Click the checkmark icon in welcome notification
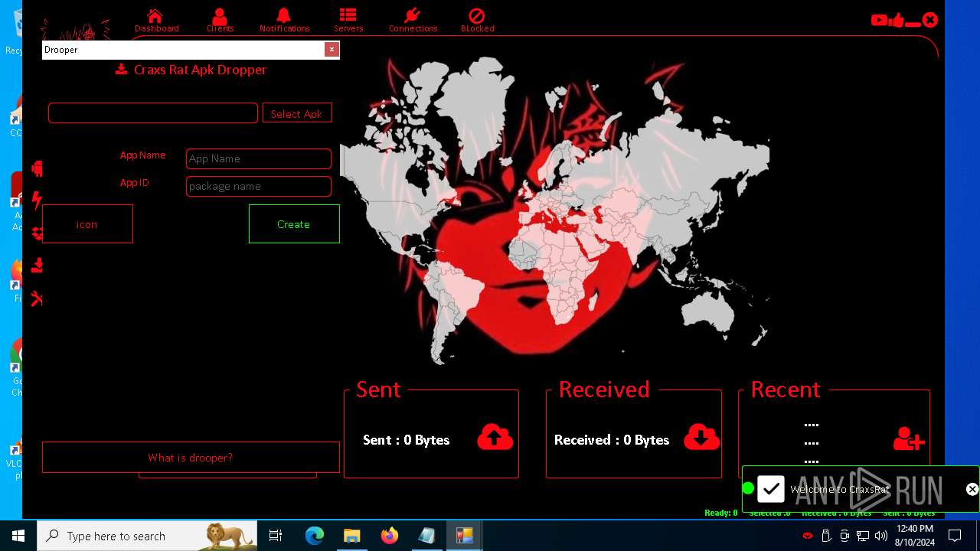 click(771, 488)
